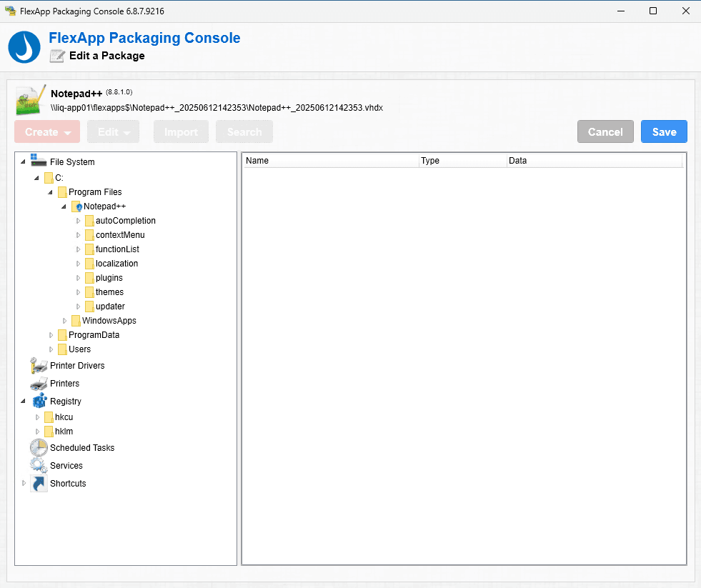Expand the hkcu registry key
This screenshot has width=701, height=588.
tap(38, 417)
